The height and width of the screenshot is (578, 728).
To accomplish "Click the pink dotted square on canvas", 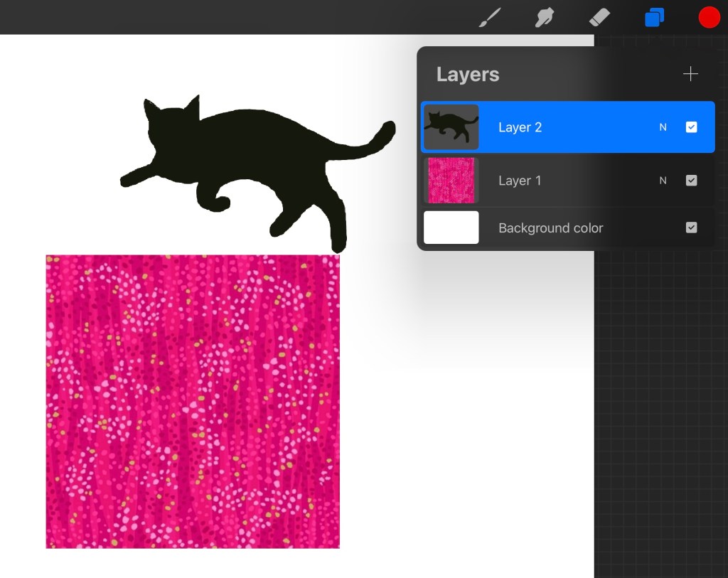I will [193, 402].
